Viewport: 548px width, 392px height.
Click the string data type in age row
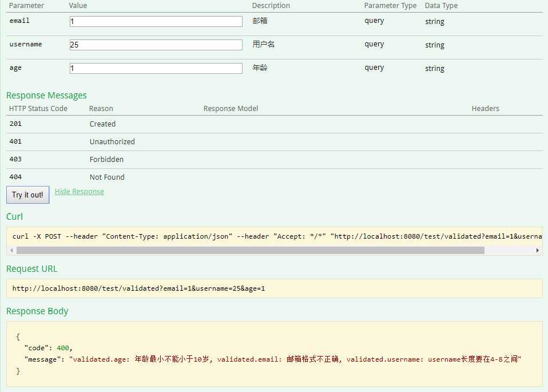tap(435, 68)
